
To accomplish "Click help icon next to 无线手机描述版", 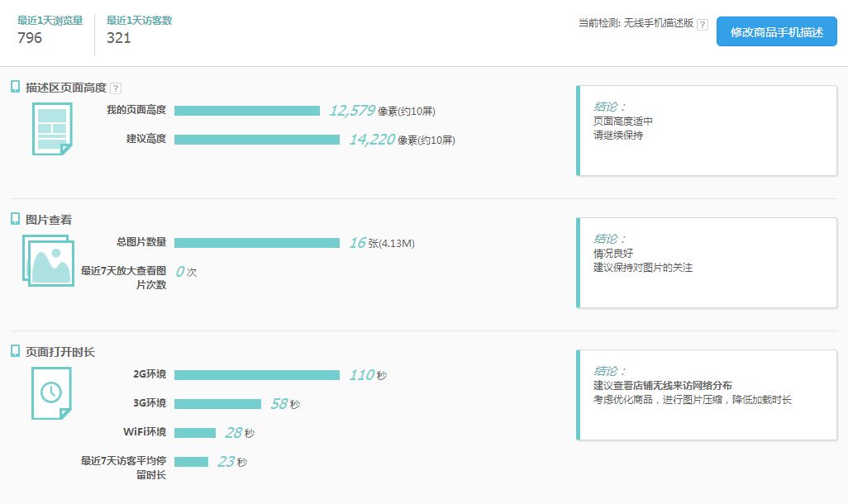I will 703,25.
